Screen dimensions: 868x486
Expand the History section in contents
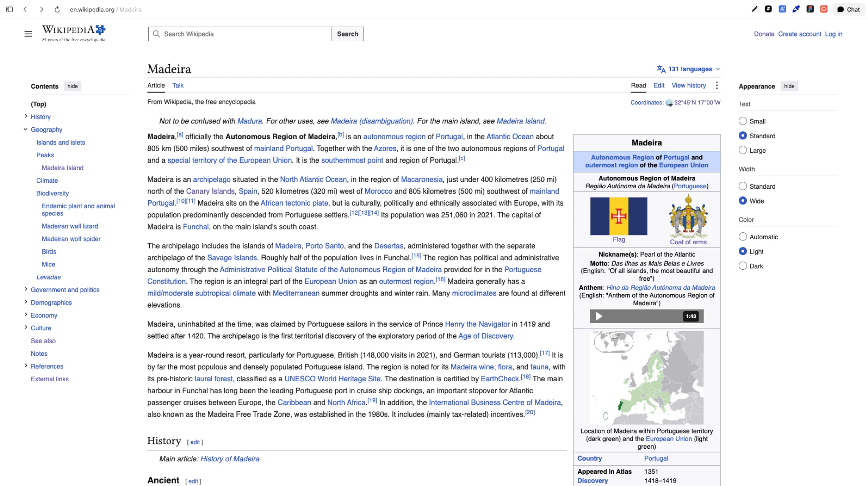[x=26, y=116]
